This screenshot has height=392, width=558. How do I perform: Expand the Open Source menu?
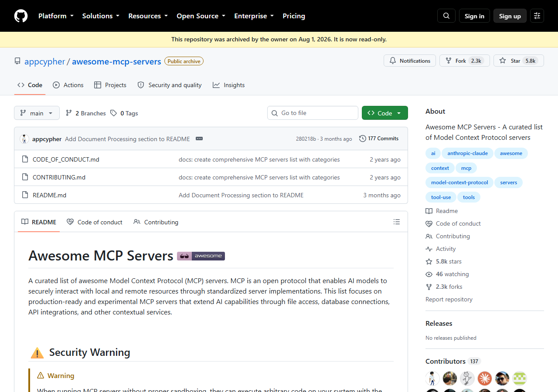201,16
